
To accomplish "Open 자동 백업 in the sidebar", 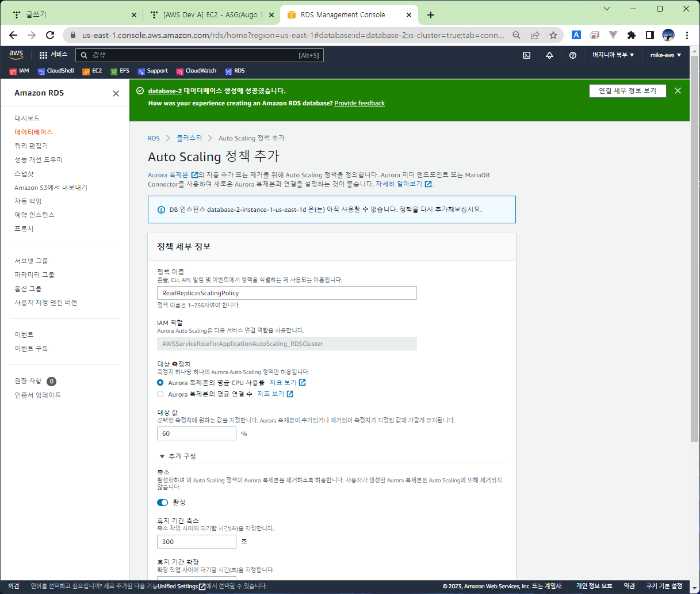I will click(x=28, y=201).
